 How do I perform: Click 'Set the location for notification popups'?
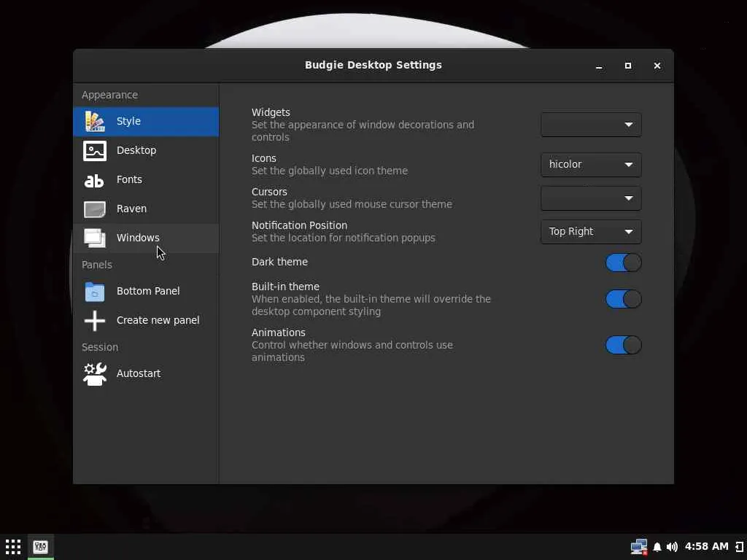344,238
